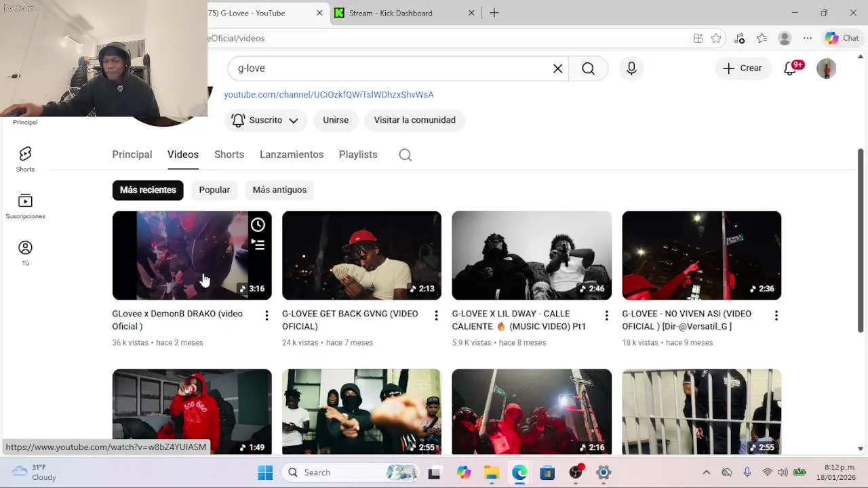Image resolution: width=868 pixels, height=488 pixels.
Task: Click the Windows taskbar Search box
Action: [x=351, y=472]
